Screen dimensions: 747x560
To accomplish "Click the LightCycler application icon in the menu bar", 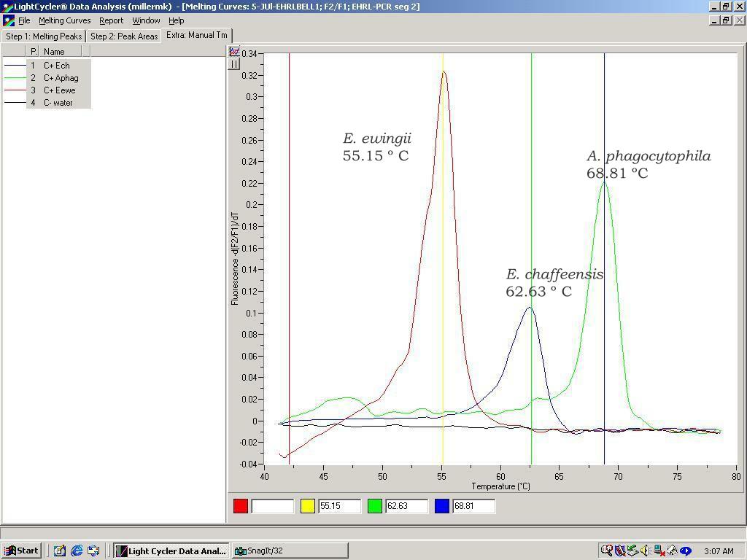I will coord(8,20).
